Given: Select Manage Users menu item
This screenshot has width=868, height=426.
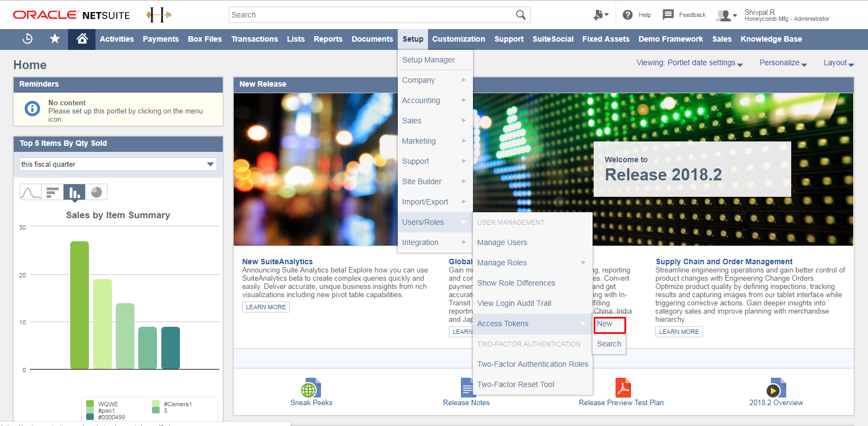Looking at the screenshot, I should tap(532, 242).
